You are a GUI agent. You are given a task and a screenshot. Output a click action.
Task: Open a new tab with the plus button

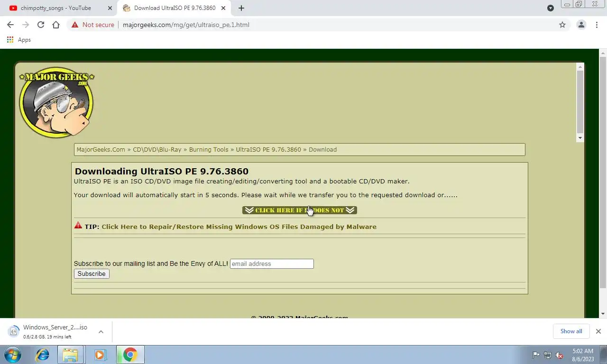pos(241,8)
